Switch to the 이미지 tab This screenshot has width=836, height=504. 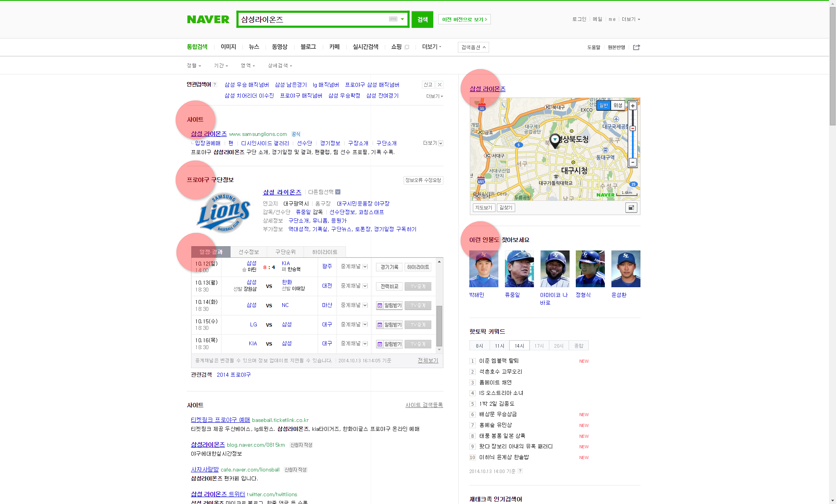pos(228,47)
